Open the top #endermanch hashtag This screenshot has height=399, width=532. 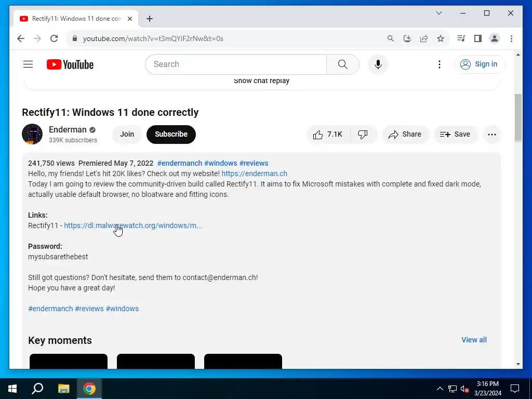click(x=179, y=163)
